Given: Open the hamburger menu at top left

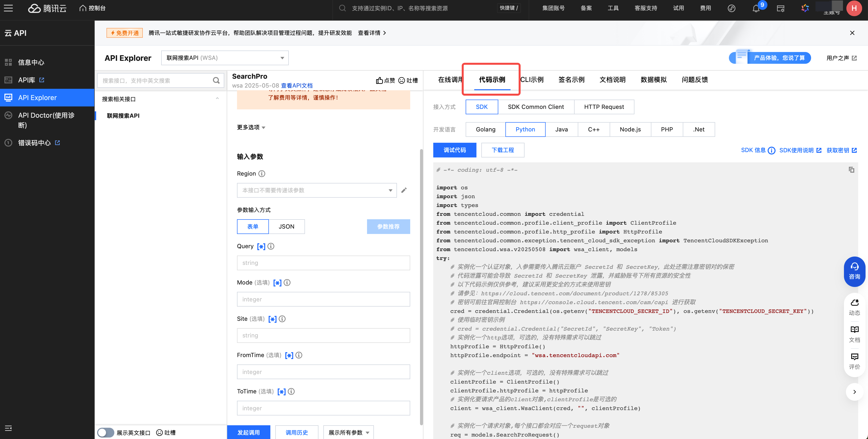Looking at the screenshot, I should 8,8.
